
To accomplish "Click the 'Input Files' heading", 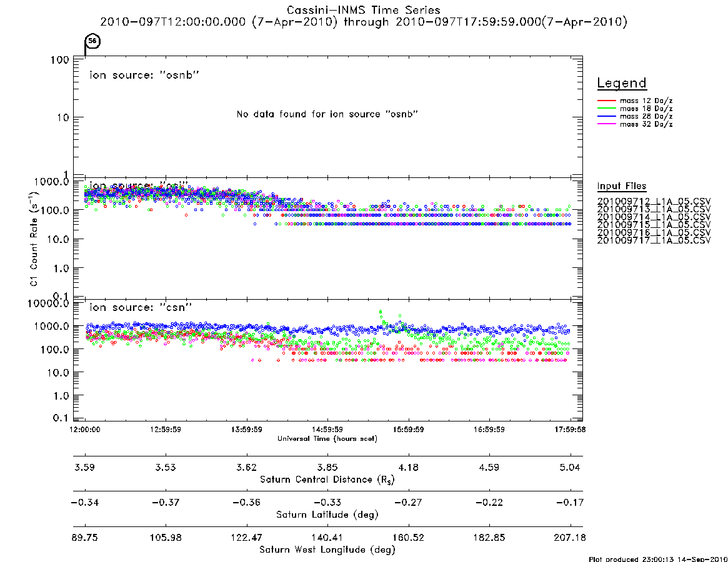I will (x=622, y=186).
